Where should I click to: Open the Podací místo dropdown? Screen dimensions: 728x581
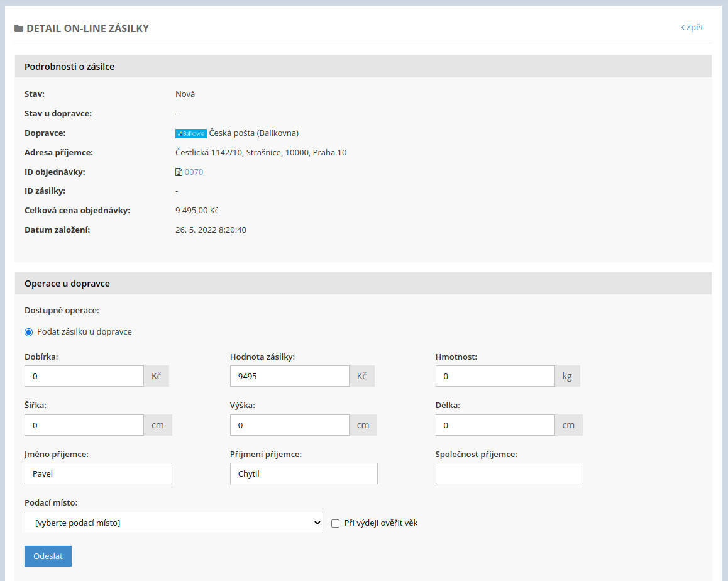coord(174,523)
